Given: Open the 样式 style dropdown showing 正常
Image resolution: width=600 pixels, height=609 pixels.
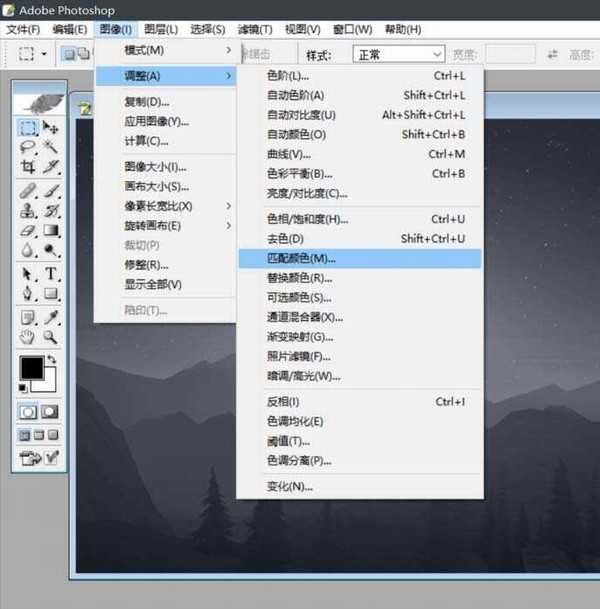Looking at the screenshot, I should [x=398, y=54].
